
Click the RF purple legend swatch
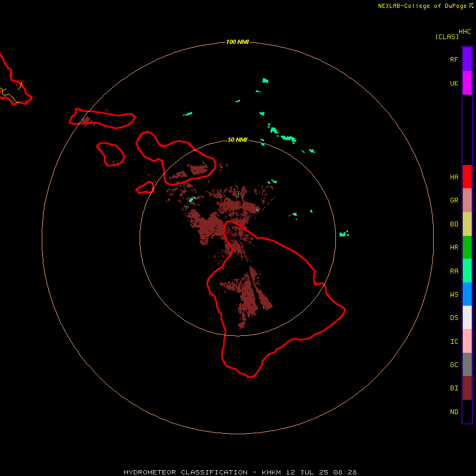467,59
